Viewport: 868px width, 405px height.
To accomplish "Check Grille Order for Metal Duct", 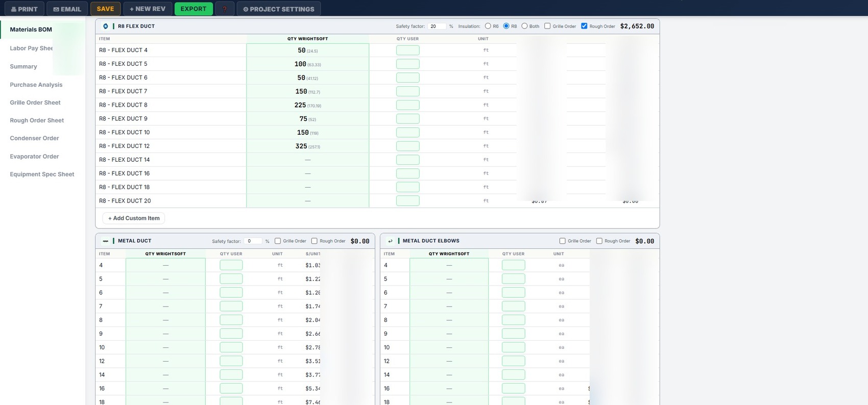I will point(278,241).
